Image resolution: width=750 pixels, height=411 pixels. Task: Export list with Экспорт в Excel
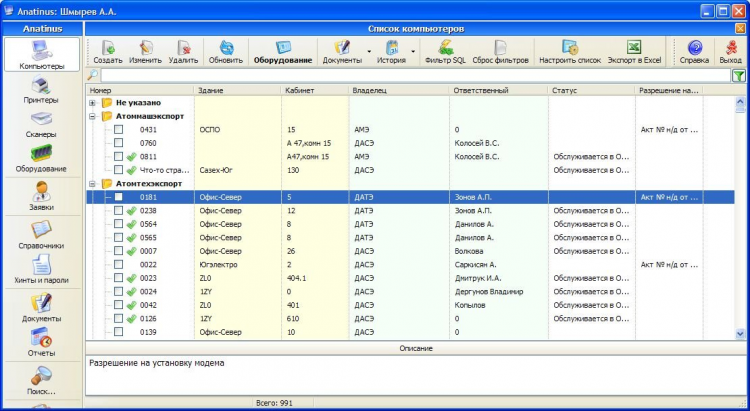point(634,48)
